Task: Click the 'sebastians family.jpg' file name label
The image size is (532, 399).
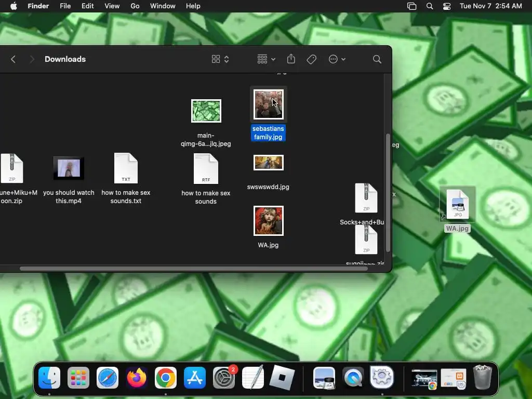Action: coord(268,132)
